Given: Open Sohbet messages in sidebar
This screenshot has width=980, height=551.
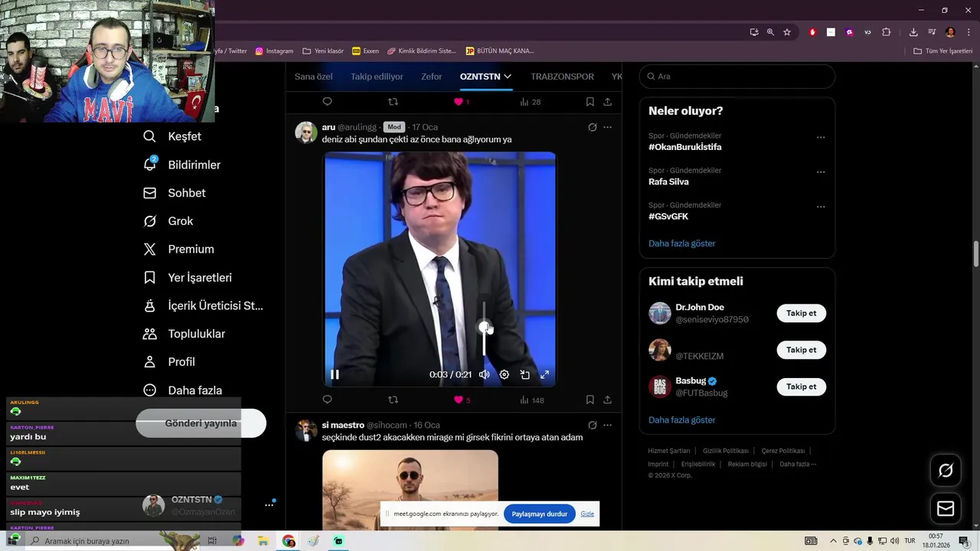Looking at the screenshot, I should 175,193.
